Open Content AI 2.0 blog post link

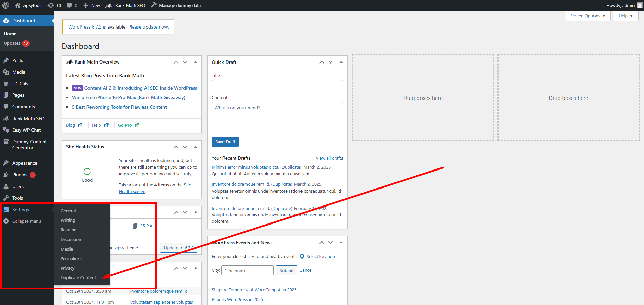tap(140, 88)
